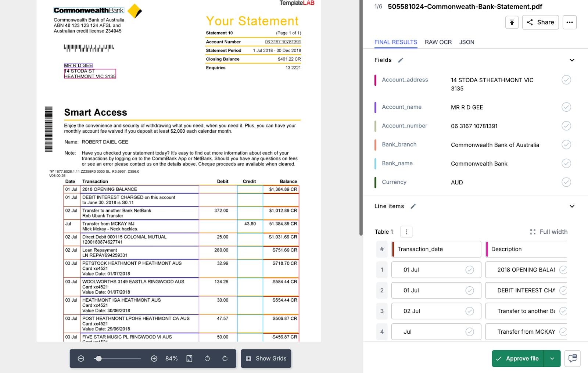The width and height of the screenshot is (588, 373).
Task: Expand table to Full width
Action: point(549,232)
